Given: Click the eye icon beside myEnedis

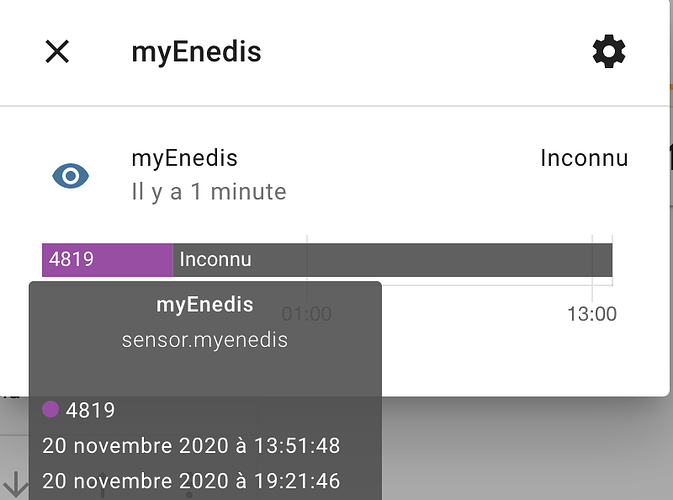Looking at the screenshot, I should 70,177.
